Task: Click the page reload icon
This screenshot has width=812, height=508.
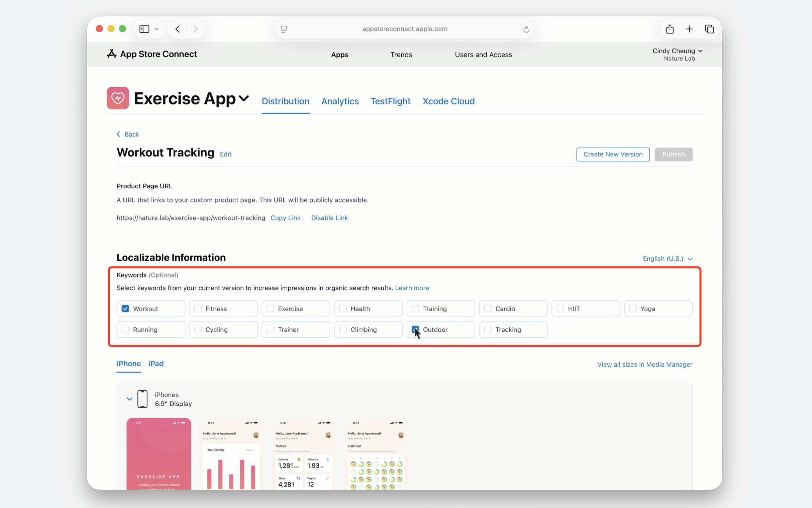Action: (x=526, y=29)
